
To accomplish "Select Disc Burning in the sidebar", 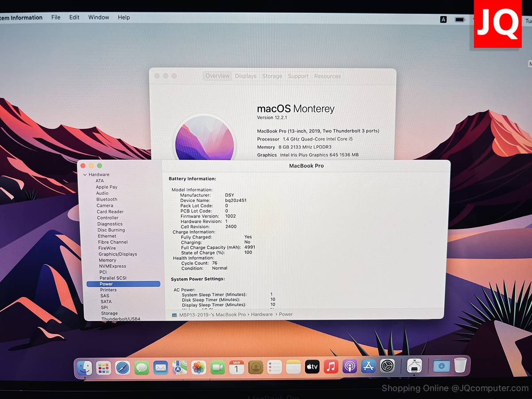I will [111, 230].
